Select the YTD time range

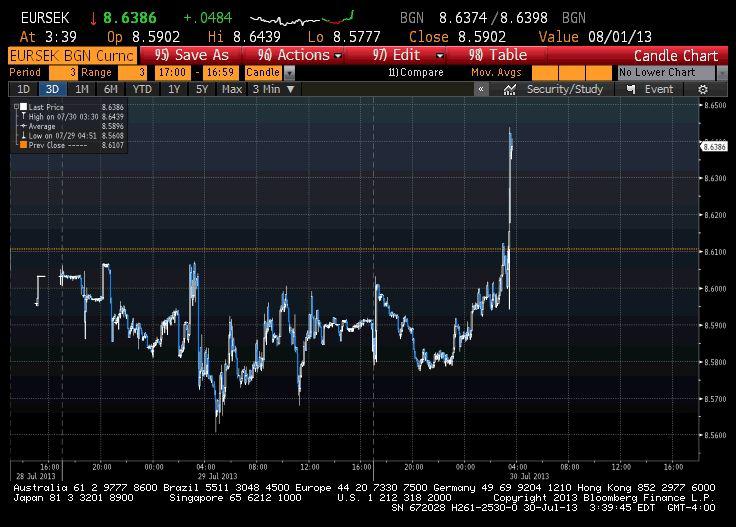[142, 89]
